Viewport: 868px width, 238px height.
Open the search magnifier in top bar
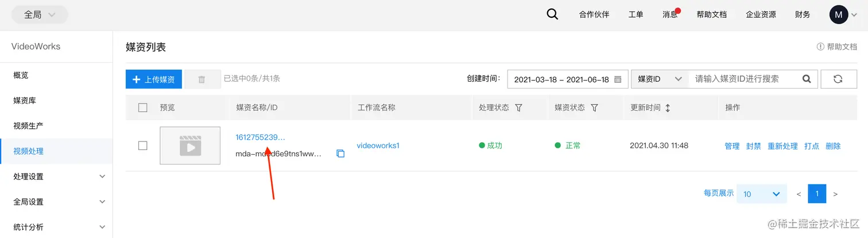click(x=552, y=14)
